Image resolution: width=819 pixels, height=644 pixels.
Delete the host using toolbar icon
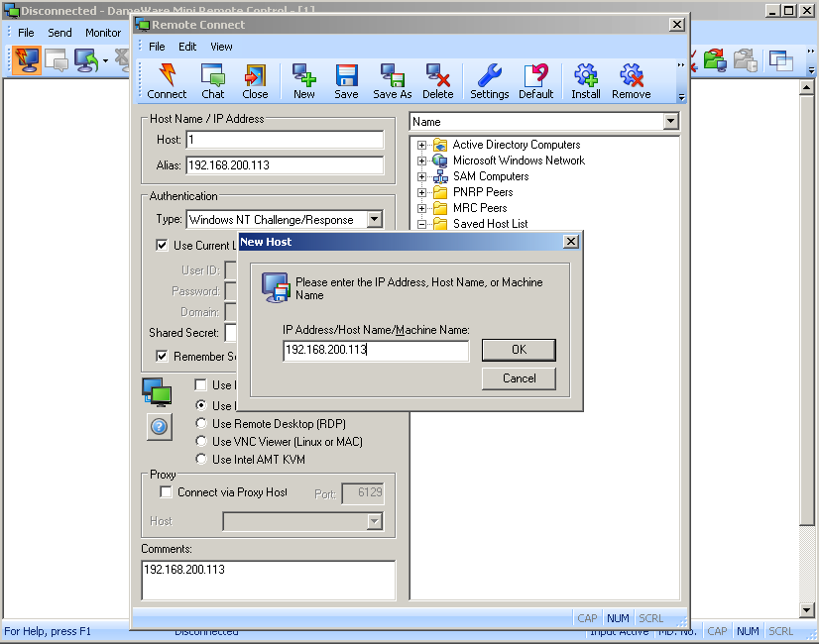click(437, 81)
